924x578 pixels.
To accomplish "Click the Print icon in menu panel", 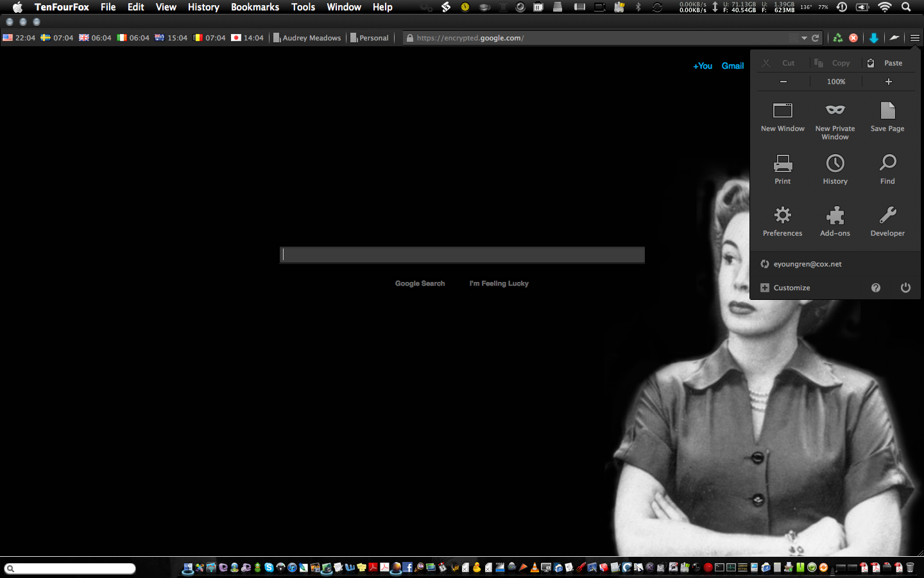I will (x=782, y=163).
